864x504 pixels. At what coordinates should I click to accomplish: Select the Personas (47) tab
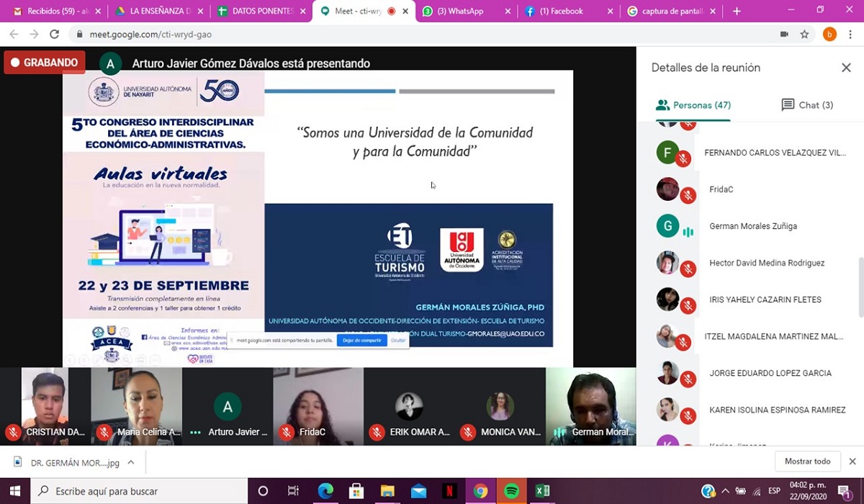tap(693, 105)
